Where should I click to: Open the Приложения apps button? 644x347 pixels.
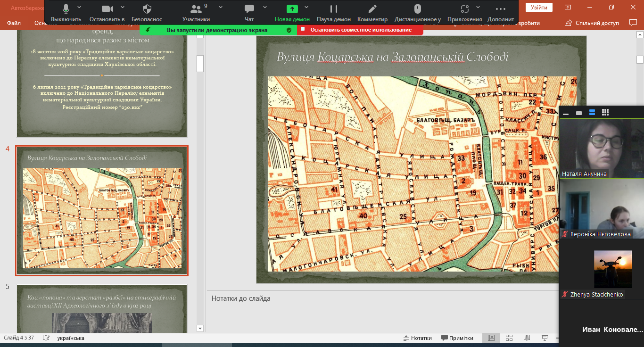pos(465,13)
